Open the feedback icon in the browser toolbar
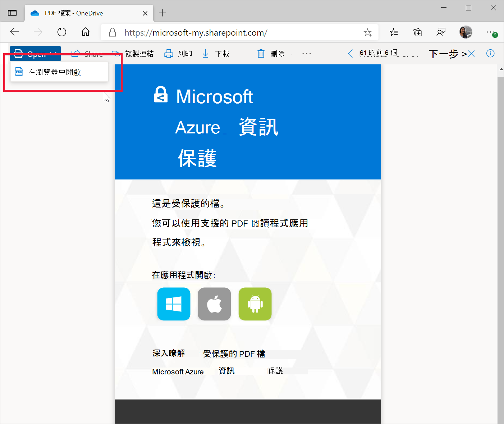Viewport: 504px width, 424px height. click(441, 32)
